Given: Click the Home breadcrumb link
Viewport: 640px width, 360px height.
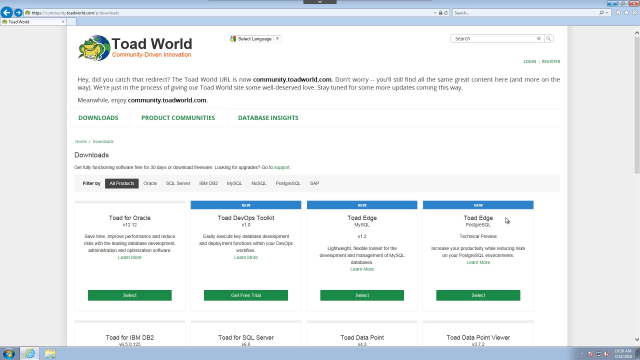Looking at the screenshot, I should [x=81, y=142].
